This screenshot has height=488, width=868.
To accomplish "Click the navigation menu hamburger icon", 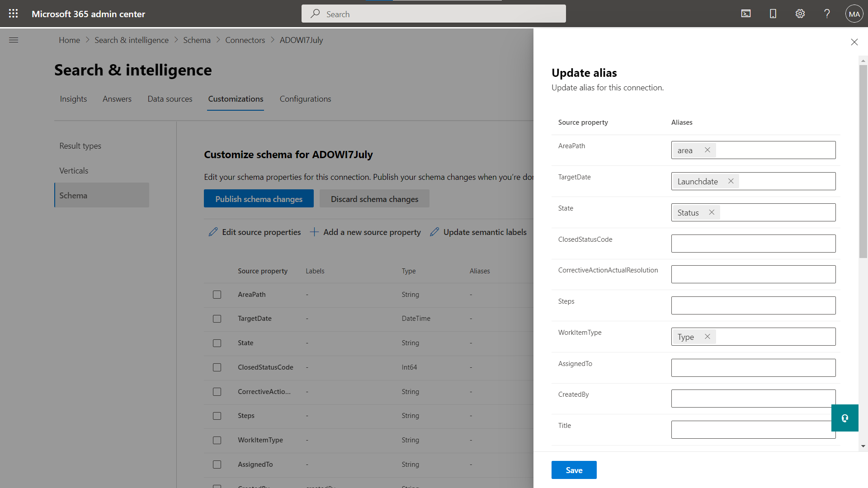I will pos(13,40).
